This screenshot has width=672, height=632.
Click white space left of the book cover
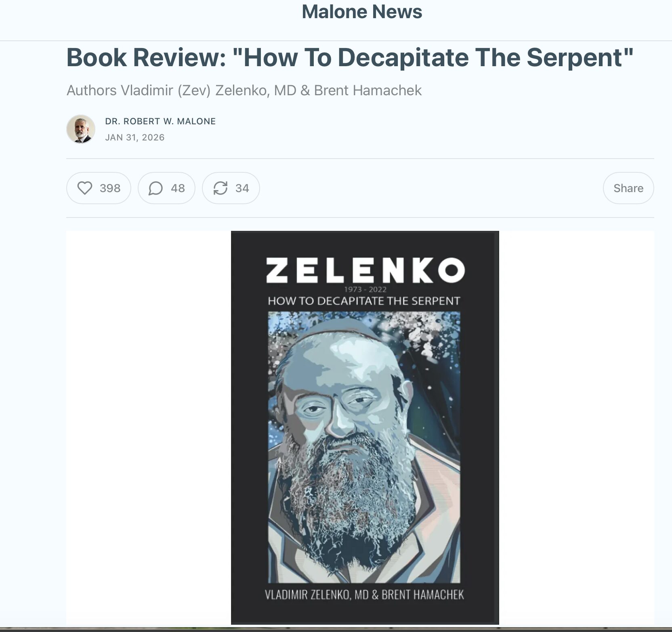click(149, 427)
